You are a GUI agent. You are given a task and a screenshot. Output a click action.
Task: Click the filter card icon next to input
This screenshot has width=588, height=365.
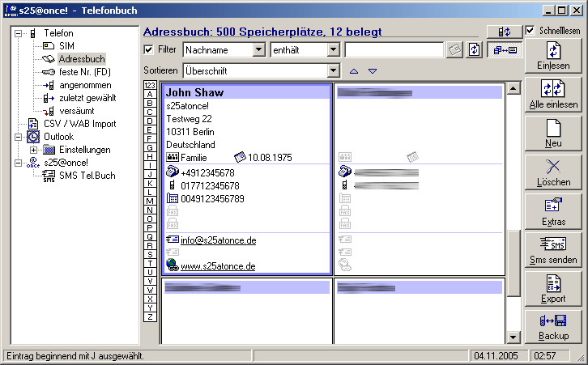pos(454,50)
